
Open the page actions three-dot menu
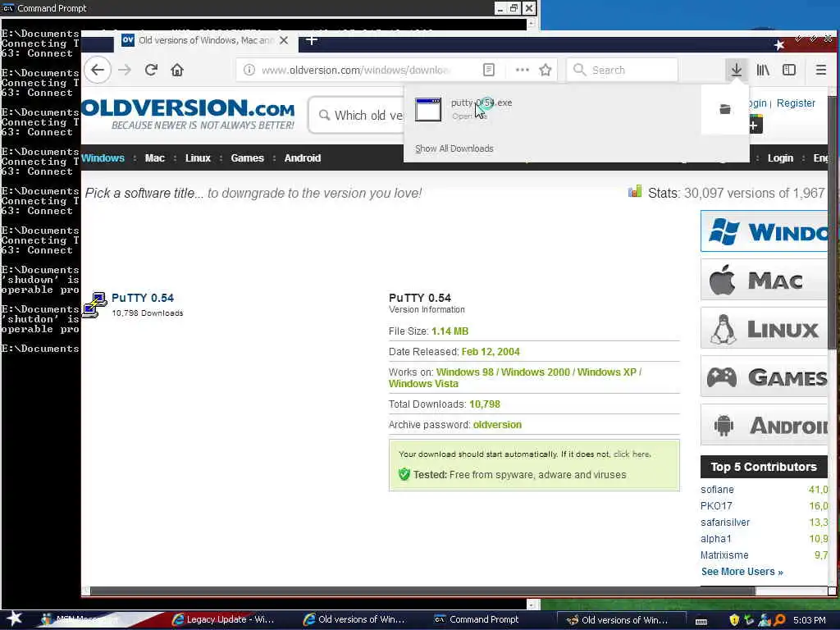pyautogui.click(x=522, y=71)
